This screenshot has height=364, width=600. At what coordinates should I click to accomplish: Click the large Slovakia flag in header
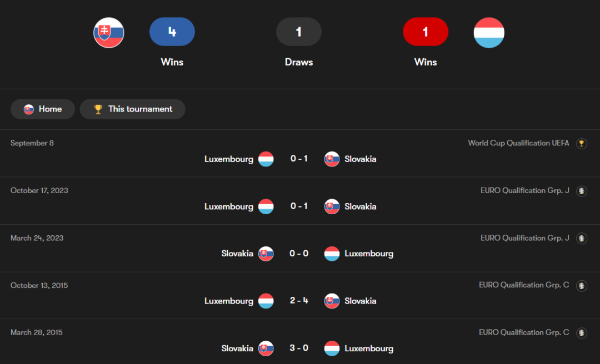pos(109,33)
